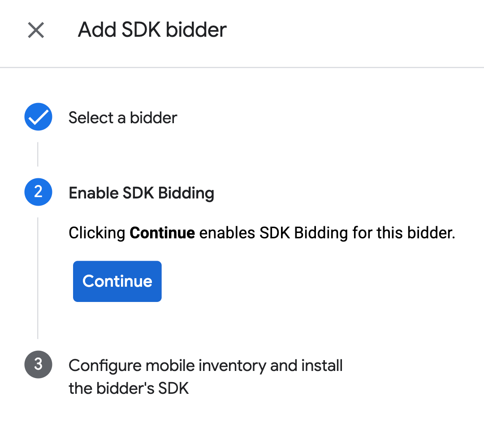484x448 pixels.
Task: Click the word "Select" in step one
Action: pos(91,118)
